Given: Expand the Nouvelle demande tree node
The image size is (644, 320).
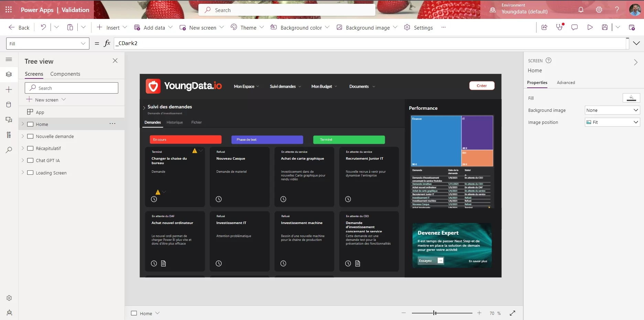Looking at the screenshot, I should pyautogui.click(x=23, y=136).
